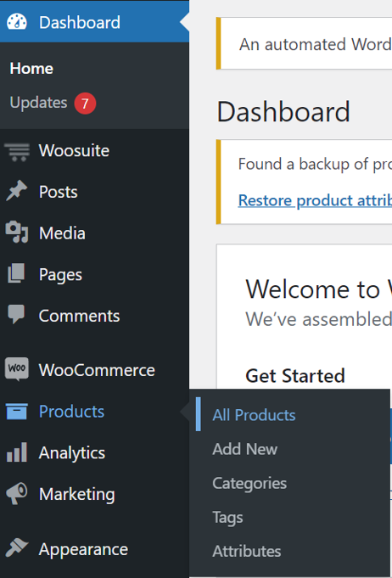The image size is (392, 578).
Task: Select Home under Dashboard
Action: click(x=31, y=69)
